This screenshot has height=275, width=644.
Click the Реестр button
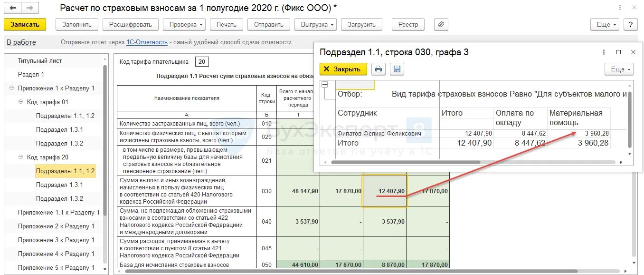tap(408, 25)
